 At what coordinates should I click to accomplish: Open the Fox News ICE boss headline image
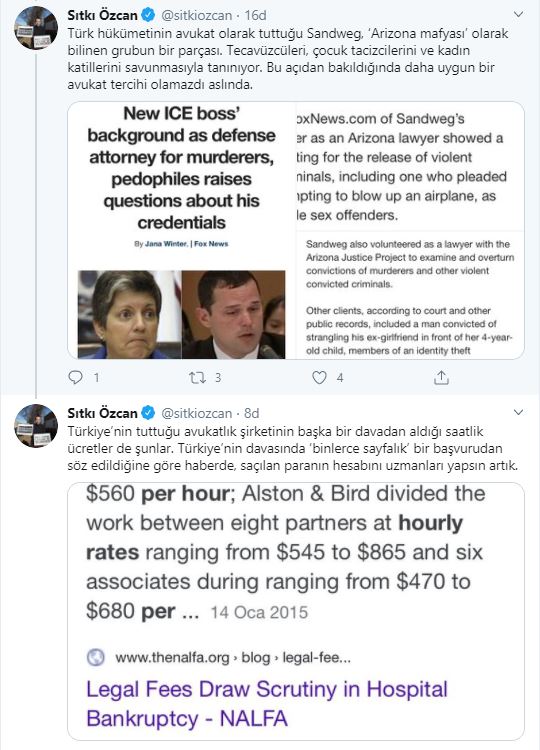click(x=182, y=231)
